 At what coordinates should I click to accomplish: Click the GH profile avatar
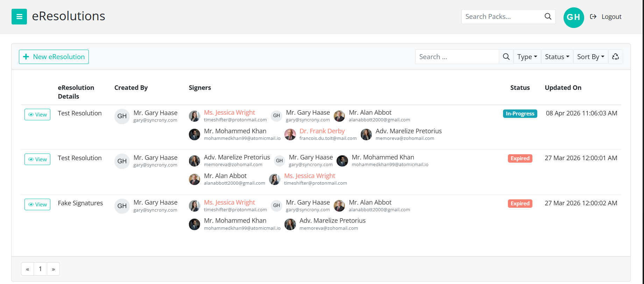[574, 17]
